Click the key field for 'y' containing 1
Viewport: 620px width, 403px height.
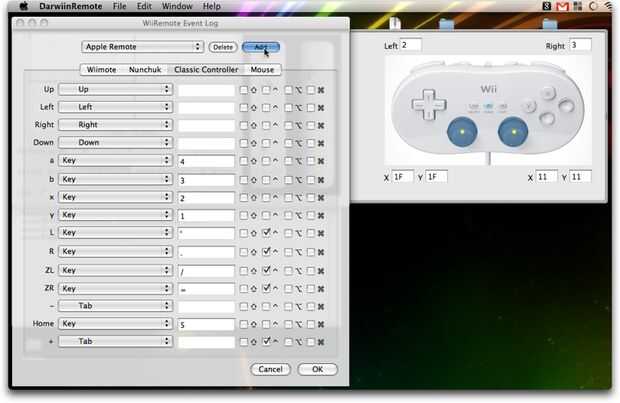pyautogui.click(x=206, y=216)
